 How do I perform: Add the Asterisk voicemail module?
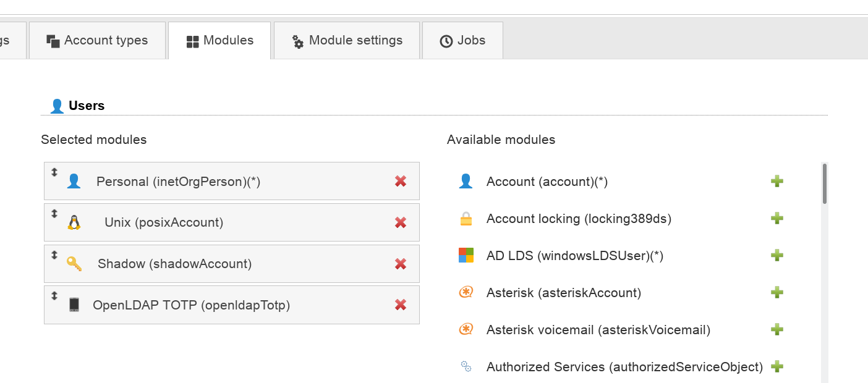777,329
